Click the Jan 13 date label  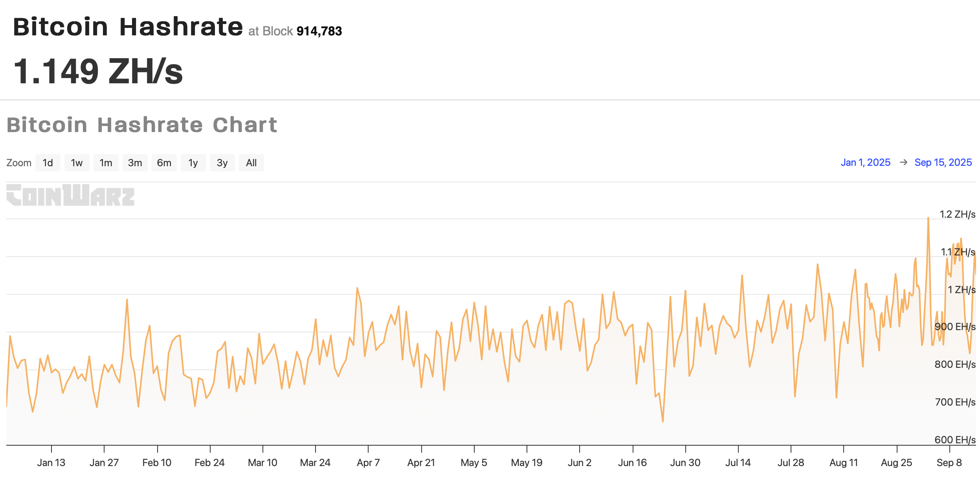[51, 463]
